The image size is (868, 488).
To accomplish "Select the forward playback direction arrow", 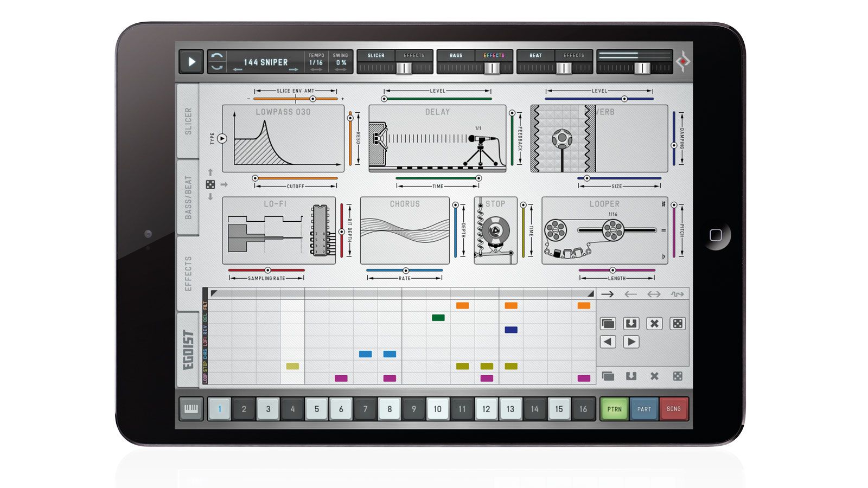I will click(x=609, y=294).
